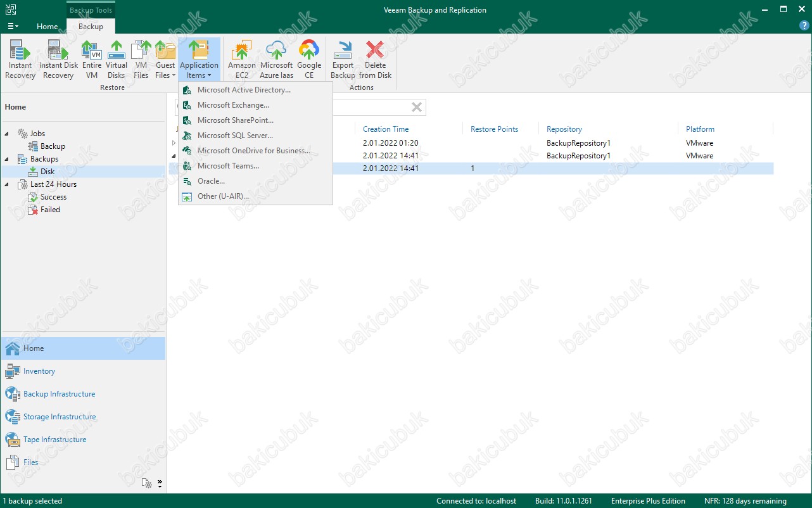Choose Microsoft SQL Server menu entry
The width and height of the screenshot is (812, 508).
(255, 136)
